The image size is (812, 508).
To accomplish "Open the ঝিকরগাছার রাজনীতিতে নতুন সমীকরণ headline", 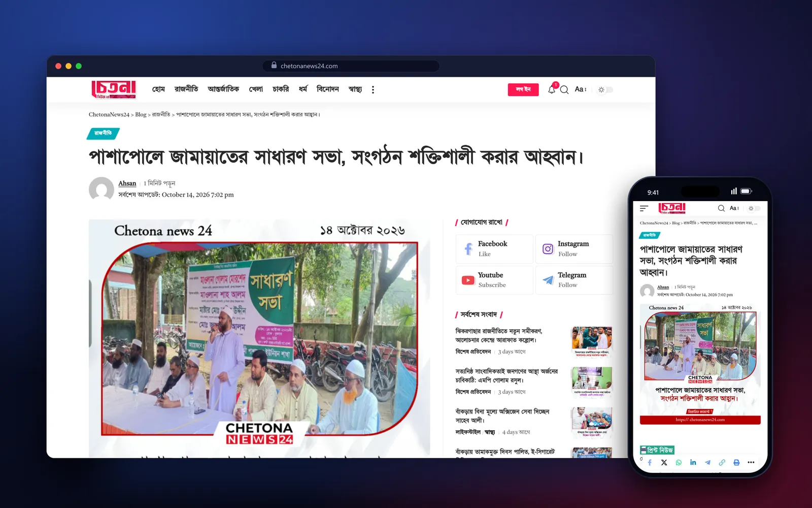I will click(x=499, y=335).
